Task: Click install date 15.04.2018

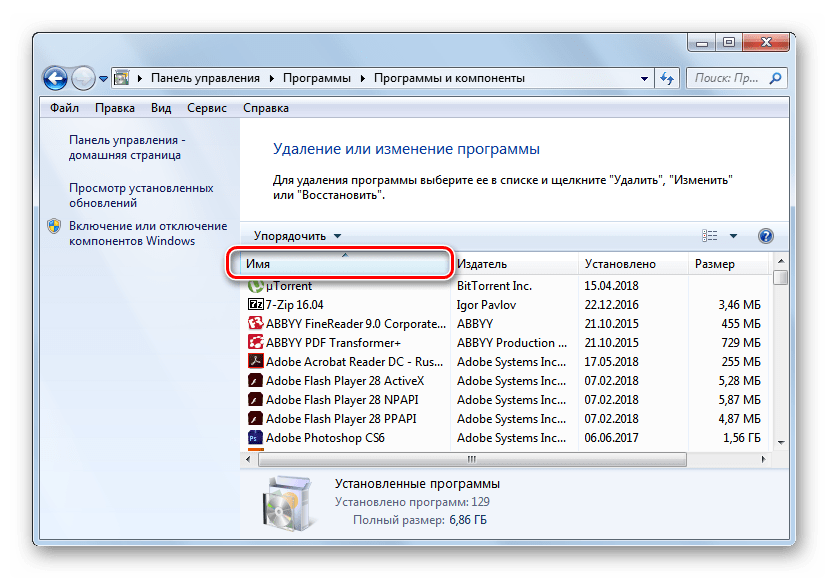Action: [612, 286]
